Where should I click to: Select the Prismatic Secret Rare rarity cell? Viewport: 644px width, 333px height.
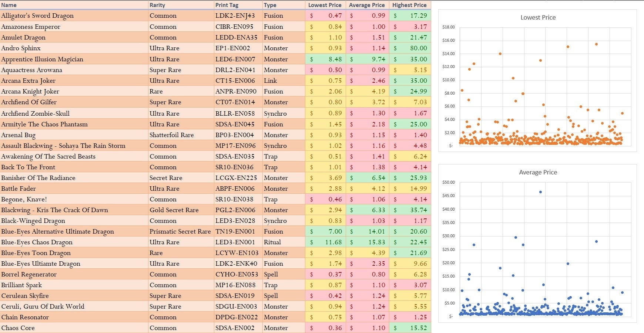pyautogui.click(x=181, y=231)
